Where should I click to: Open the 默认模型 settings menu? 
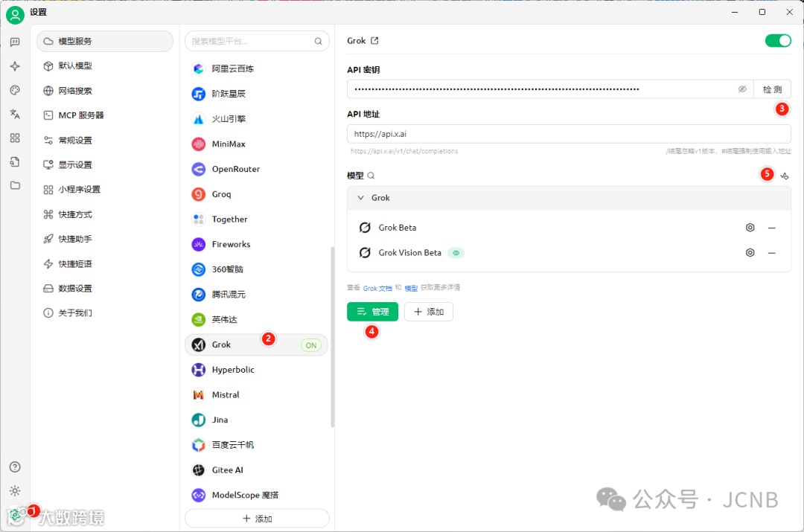coord(105,65)
